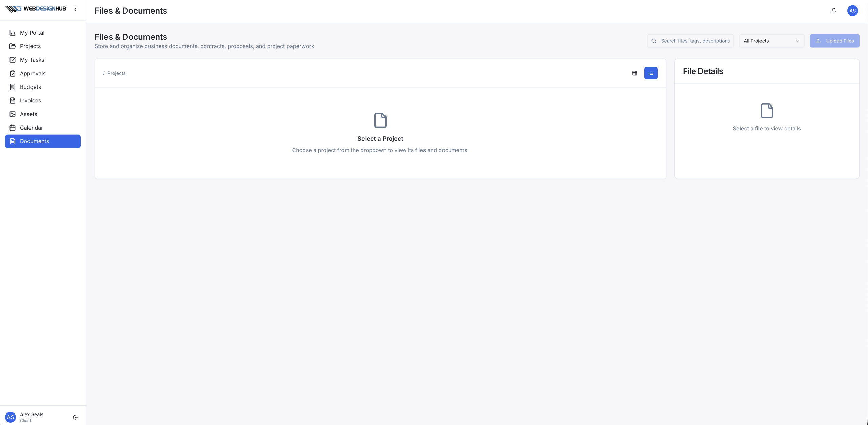This screenshot has width=868, height=425.
Task: Click the Budgets calculator icon
Action: coord(13,87)
